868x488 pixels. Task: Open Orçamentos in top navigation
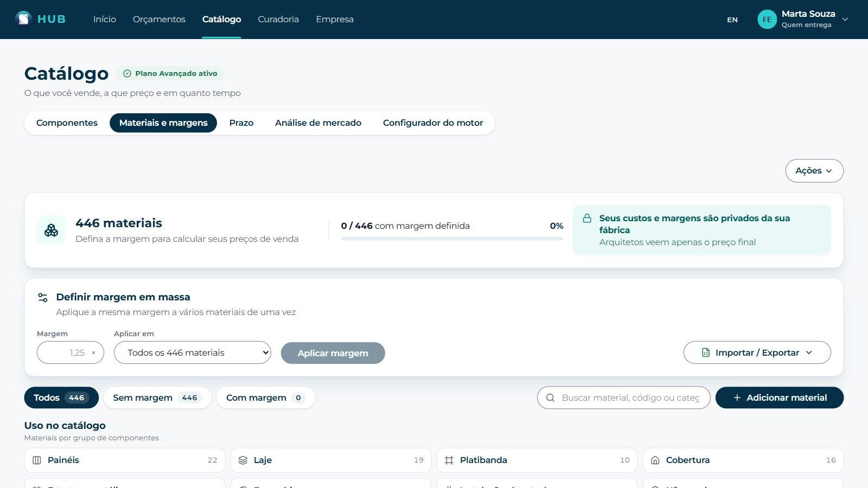[x=159, y=19]
